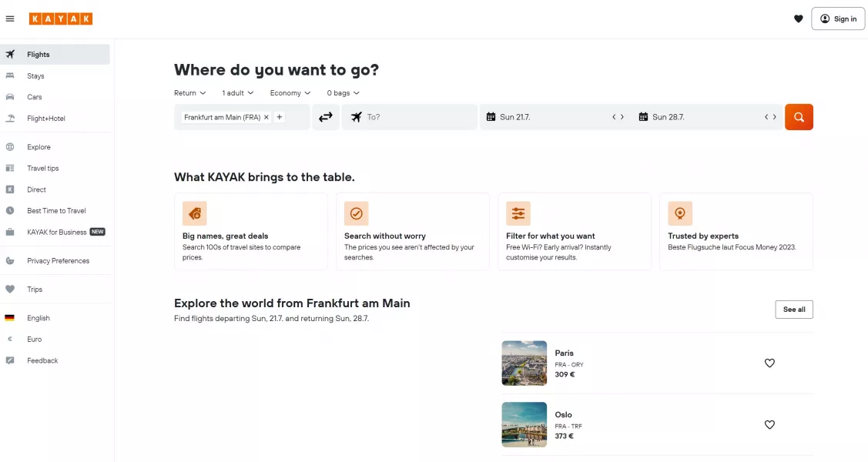Remove Frankfurt am Main (FRA) origin
Viewport: 868px width, 462px height.
pyautogui.click(x=266, y=117)
